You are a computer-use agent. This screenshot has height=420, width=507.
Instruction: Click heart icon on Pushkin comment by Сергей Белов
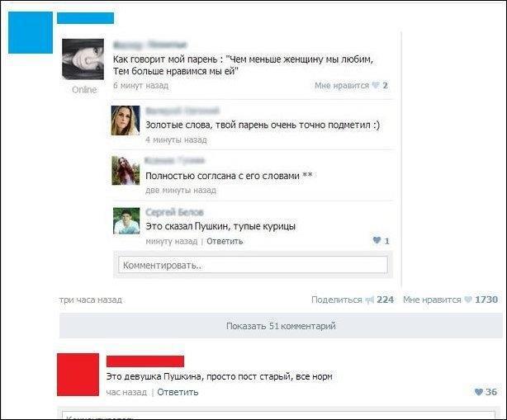377,240
